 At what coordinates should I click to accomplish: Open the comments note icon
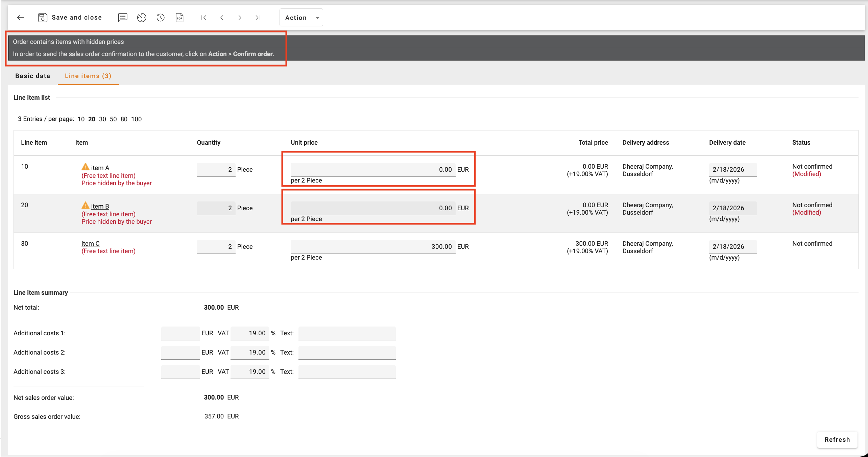122,18
